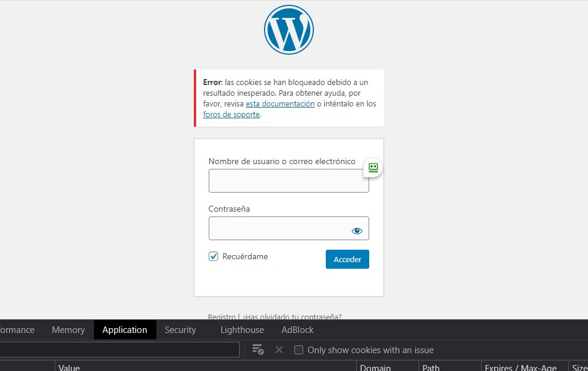The image size is (588, 371).
Task: Sort cookies by Size column header
Action: [x=578, y=366]
